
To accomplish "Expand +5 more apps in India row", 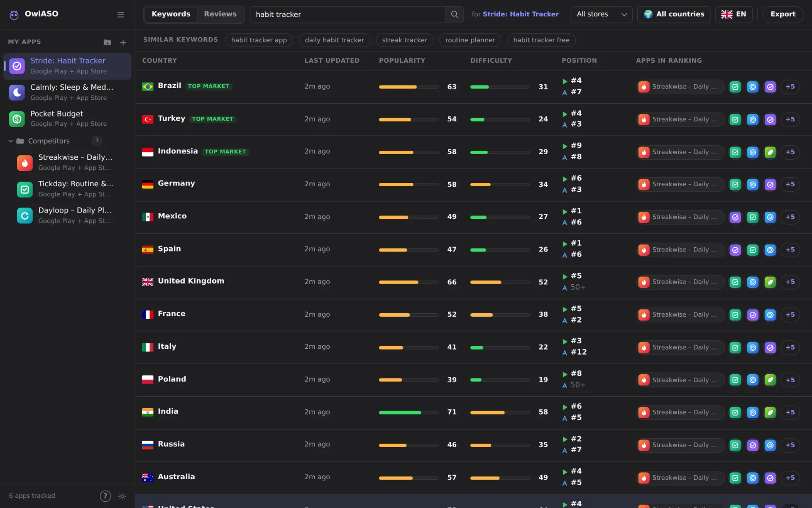I will [x=790, y=412].
